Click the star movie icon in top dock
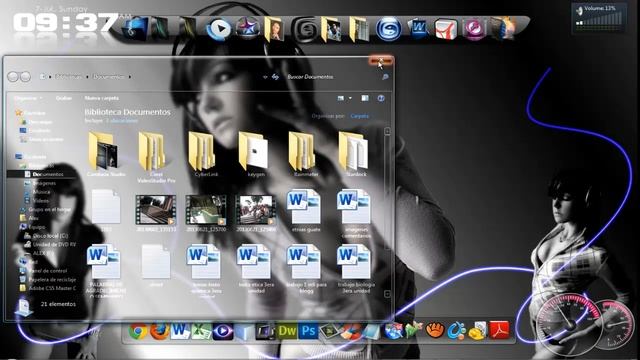This screenshot has width=640, height=360. pos(247,29)
